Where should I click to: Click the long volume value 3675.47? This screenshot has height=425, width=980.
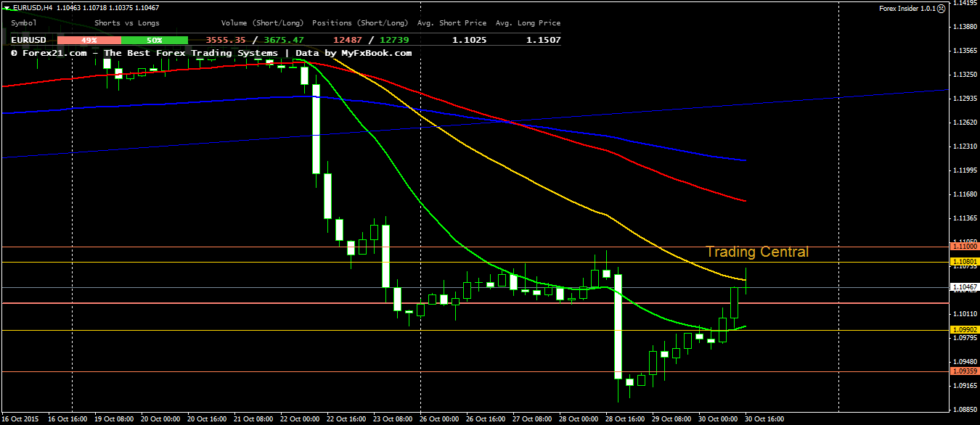283,41
